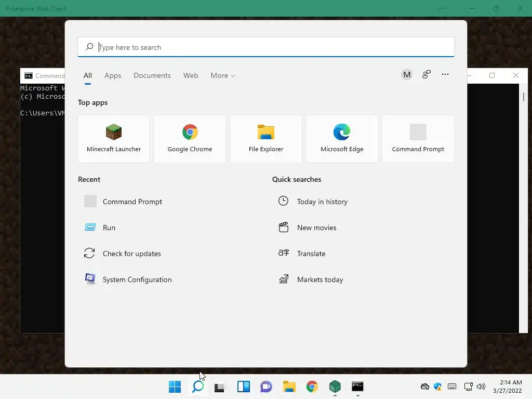Maximize the Command Prompt window

pos(492,75)
